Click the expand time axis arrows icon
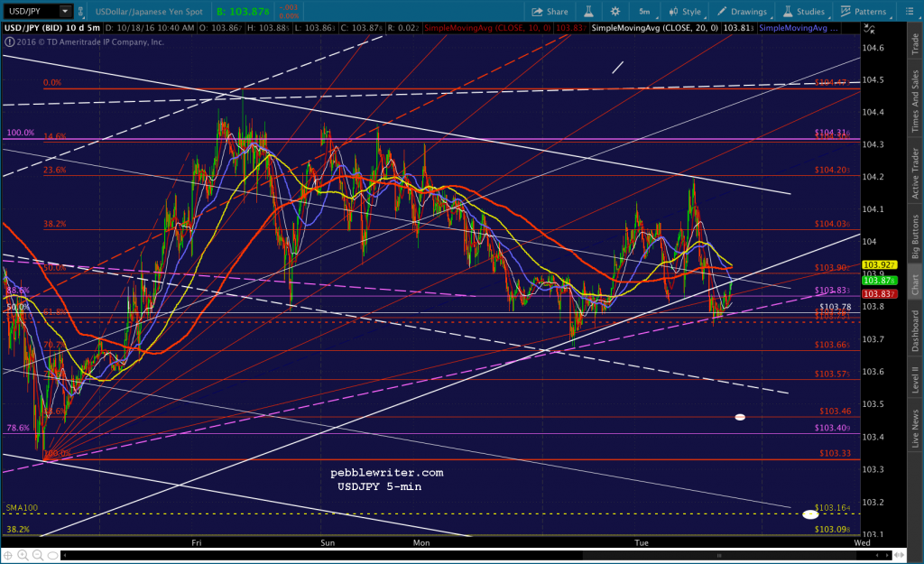Screen dimensions: 924x564 click(900, 555)
